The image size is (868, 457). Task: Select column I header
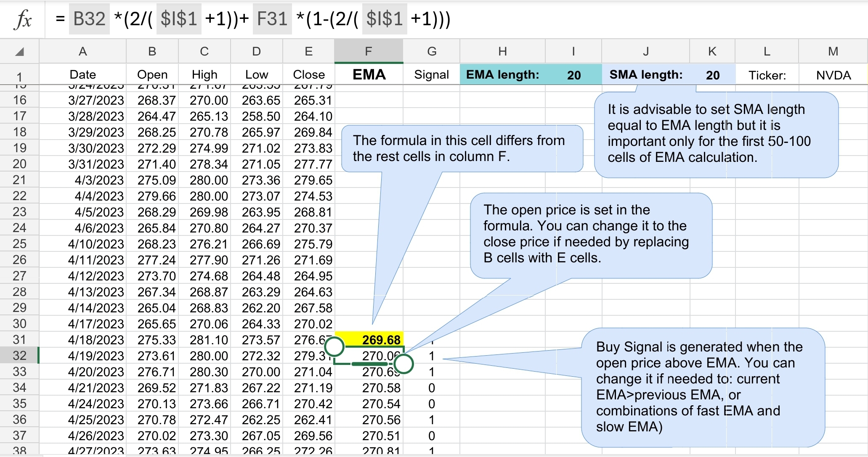(x=573, y=51)
